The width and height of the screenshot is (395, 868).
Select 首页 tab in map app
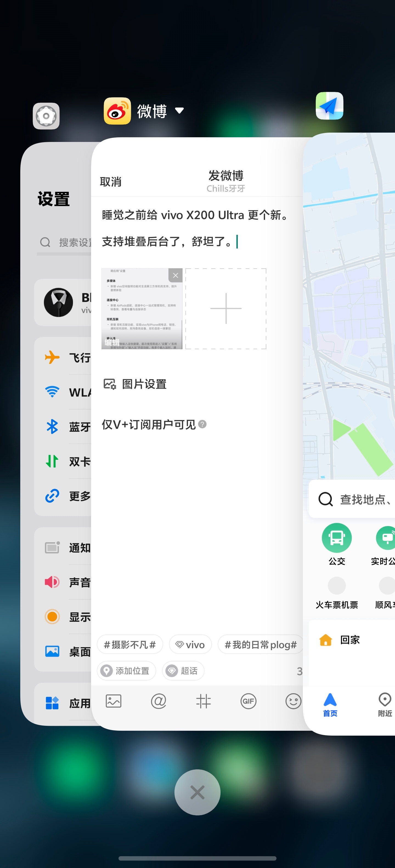click(330, 705)
